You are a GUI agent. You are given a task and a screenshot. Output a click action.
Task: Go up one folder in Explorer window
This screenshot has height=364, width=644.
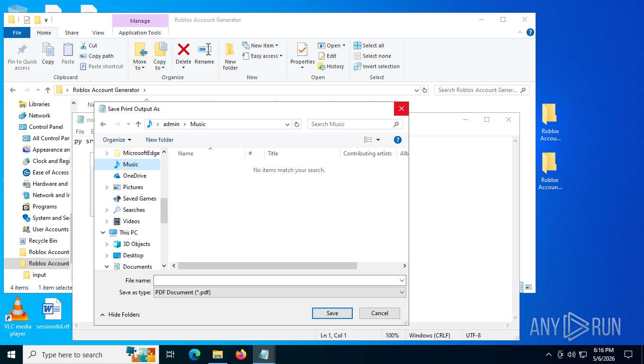click(x=48, y=90)
